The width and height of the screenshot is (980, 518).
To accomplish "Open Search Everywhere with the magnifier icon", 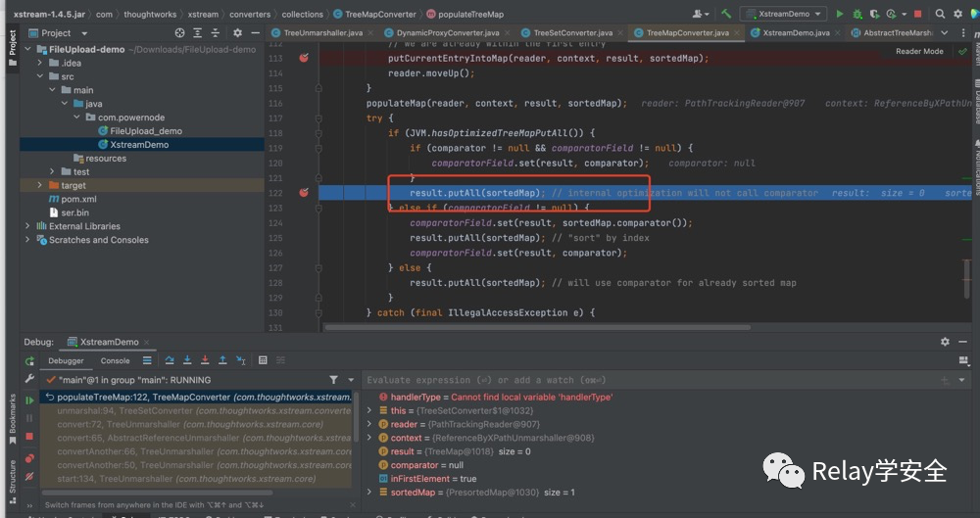I will point(940,14).
